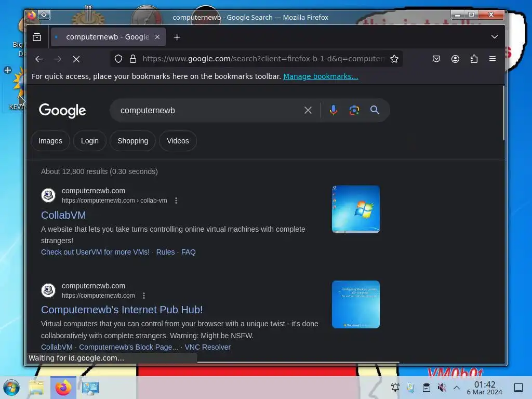Expand hidden system tray icons arrow
532x399 pixels.
pos(457,388)
